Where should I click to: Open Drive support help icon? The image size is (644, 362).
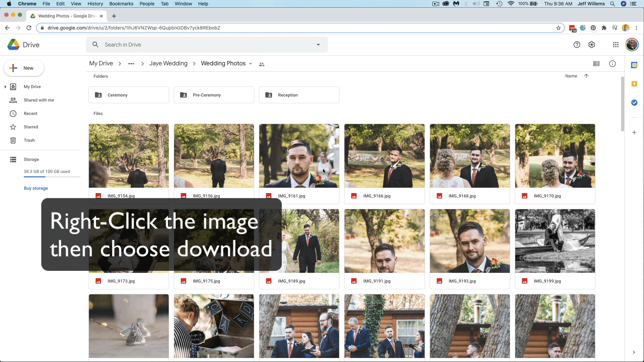tap(577, 45)
